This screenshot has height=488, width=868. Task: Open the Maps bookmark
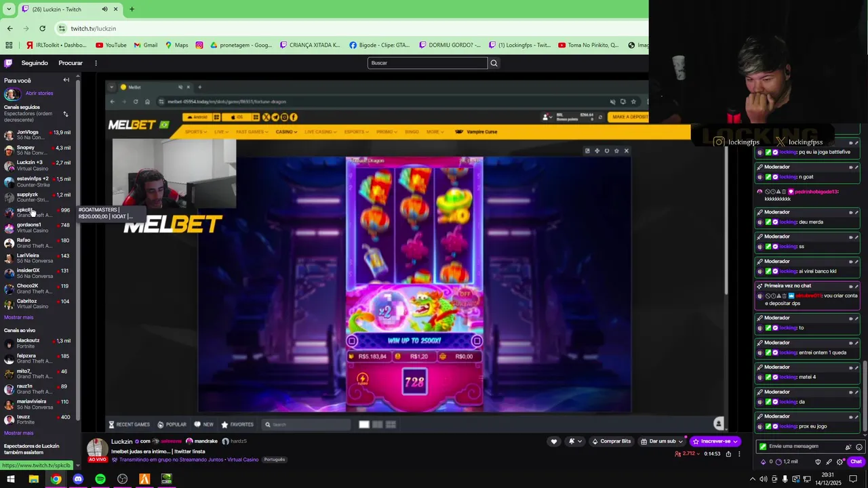point(176,45)
